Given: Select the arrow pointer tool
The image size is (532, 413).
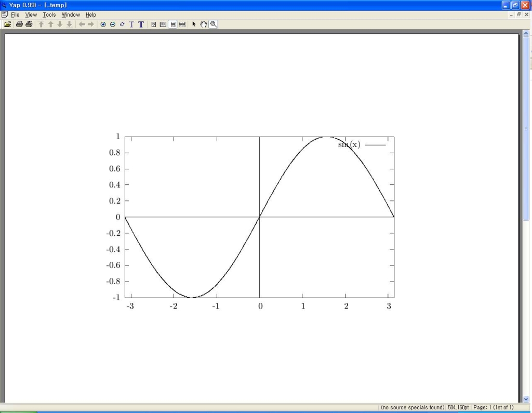Looking at the screenshot, I should coord(194,24).
